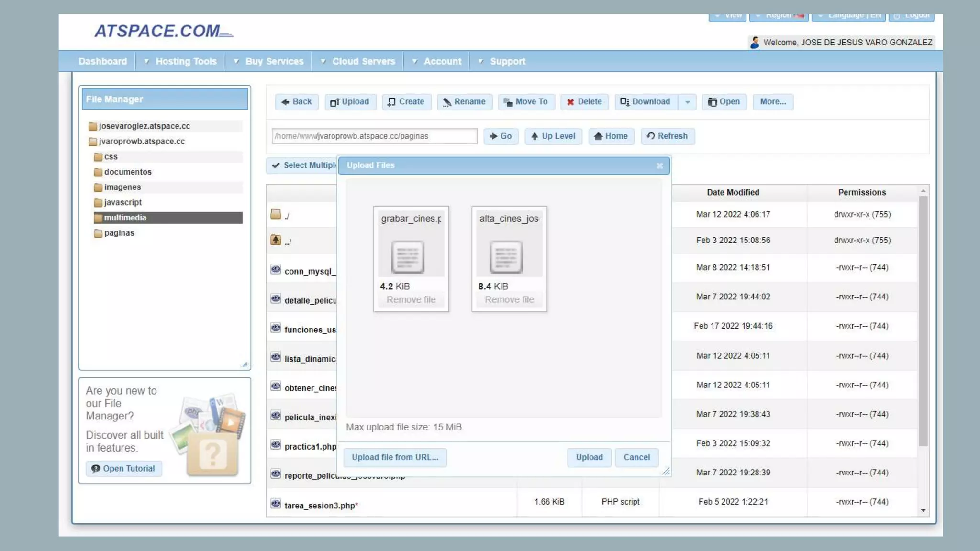Screen dimensions: 980x551
Task: Select the paginas folder in tree
Action: click(119, 233)
